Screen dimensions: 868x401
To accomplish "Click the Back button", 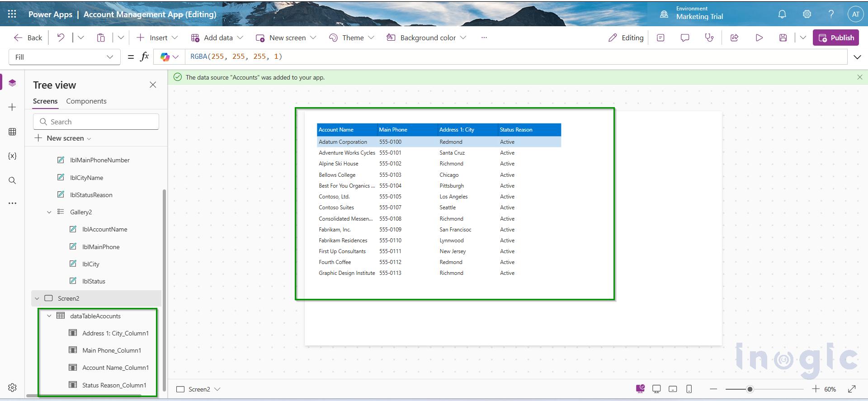I will click(28, 38).
